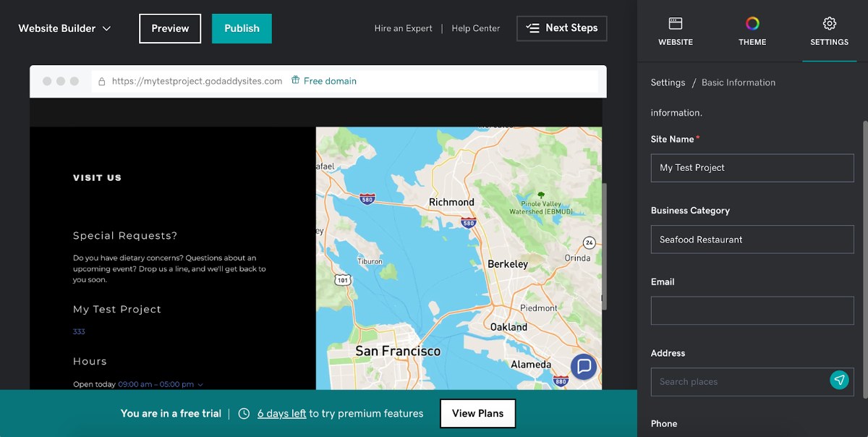Click the Website panel icon
Screen dimensions: 868x437
(675, 24)
